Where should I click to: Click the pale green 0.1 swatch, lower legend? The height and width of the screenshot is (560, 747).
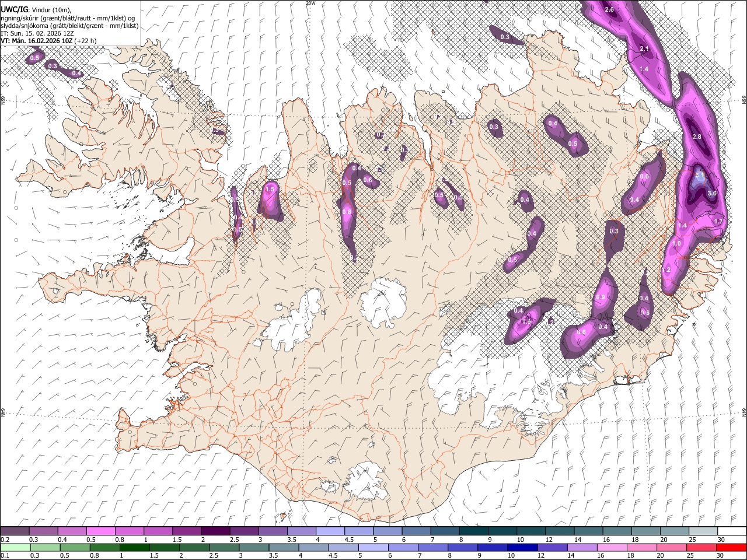(x=15, y=547)
